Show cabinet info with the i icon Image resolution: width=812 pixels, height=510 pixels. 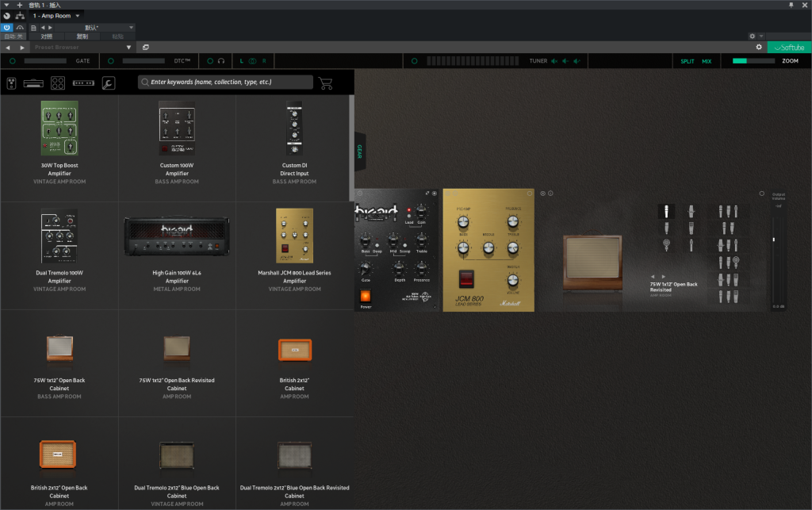tap(550, 194)
